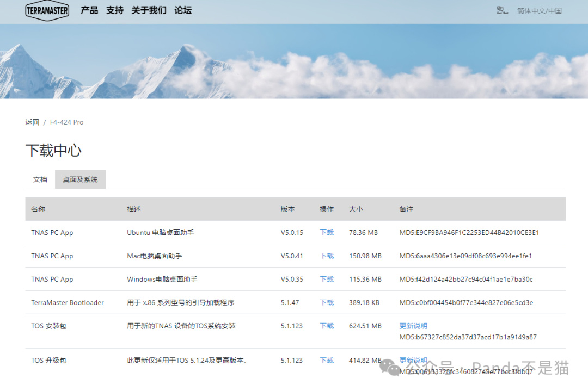Download Mac电脑桌面助手 V5.0.41
Image resolution: width=588 pixels, height=391 pixels.
pos(327,256)
